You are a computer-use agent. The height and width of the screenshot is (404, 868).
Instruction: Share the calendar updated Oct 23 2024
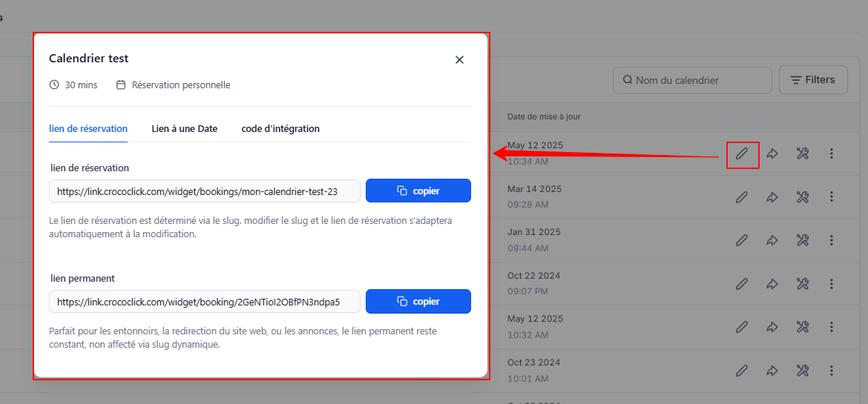pyautogui.click(x=772, y=370)
